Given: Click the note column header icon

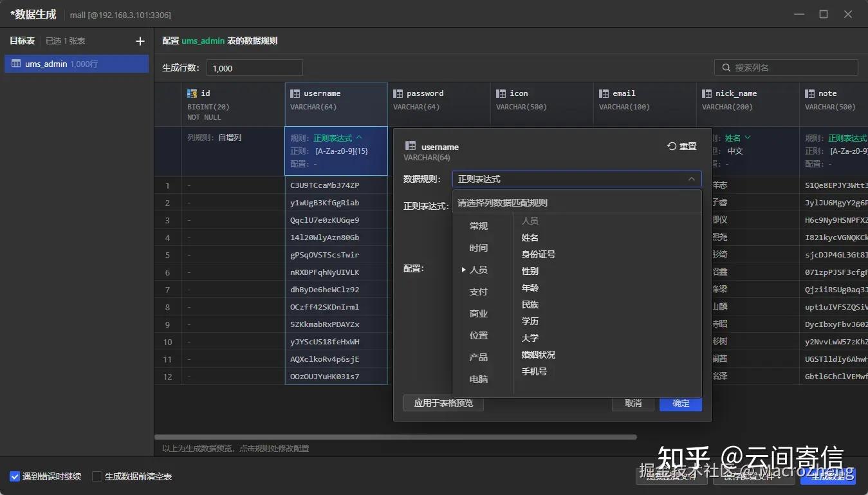Looking at the screenshot, I should point(809,93).
